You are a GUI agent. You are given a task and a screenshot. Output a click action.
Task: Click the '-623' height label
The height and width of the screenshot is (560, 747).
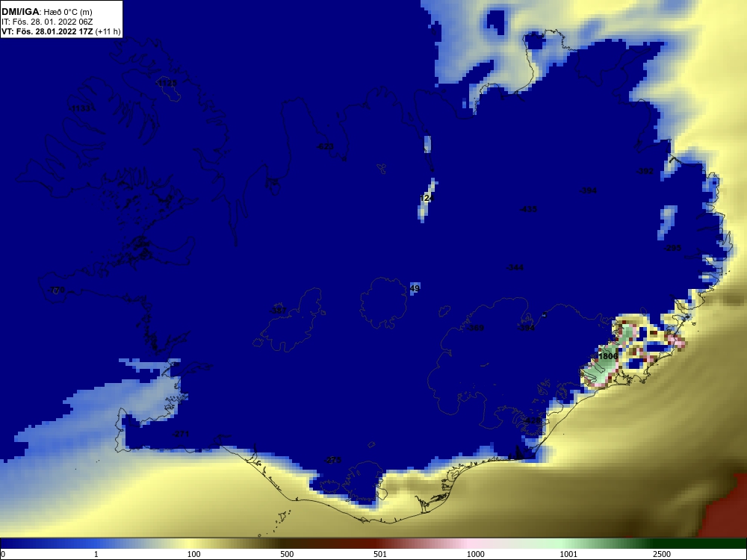[326, 146]
